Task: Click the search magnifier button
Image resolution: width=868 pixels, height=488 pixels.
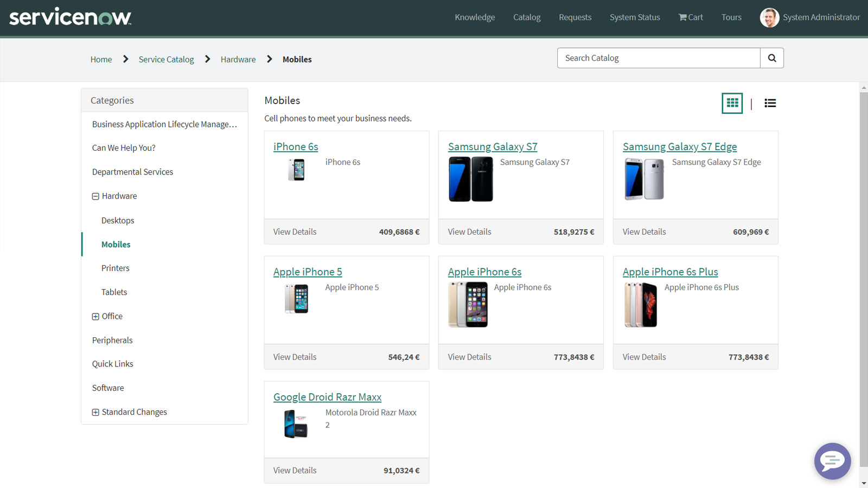Action: click(x=772, y=58)
